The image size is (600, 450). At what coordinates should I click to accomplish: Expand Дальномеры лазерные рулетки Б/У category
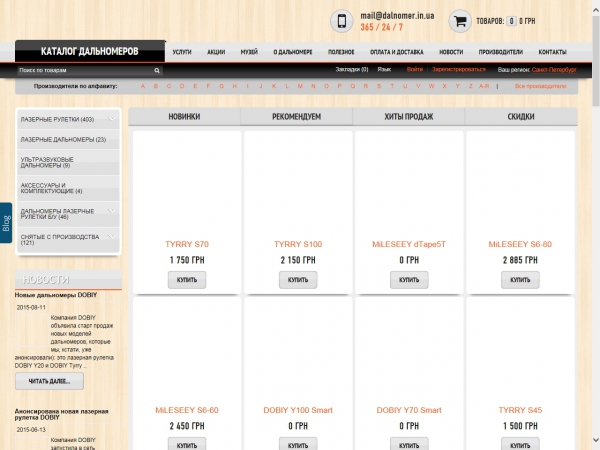pyautogui.click(x=111, y=211)
